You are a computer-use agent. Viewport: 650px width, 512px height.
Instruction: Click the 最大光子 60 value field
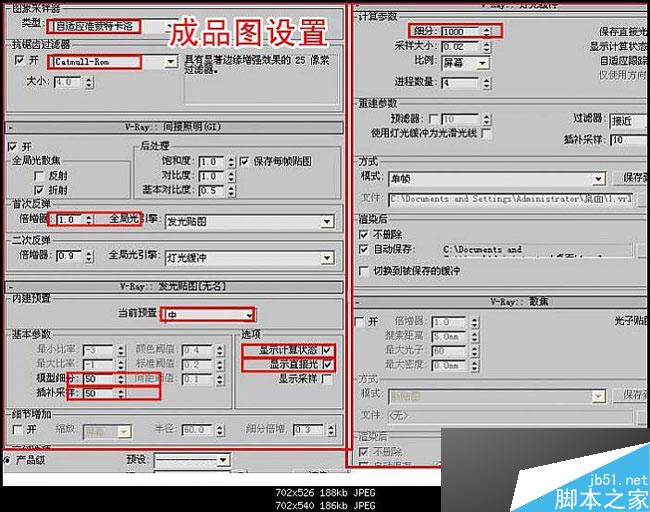pyautogui.click(x=449, y=351)
